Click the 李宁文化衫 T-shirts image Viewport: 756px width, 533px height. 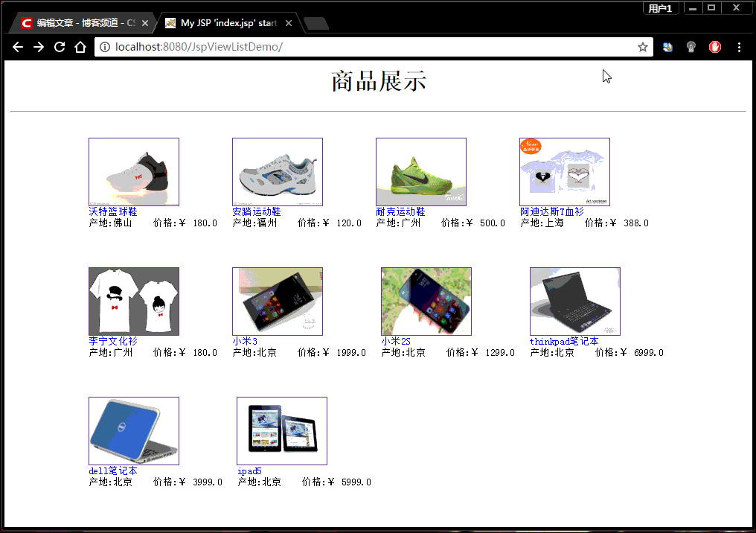click(134, 301)
